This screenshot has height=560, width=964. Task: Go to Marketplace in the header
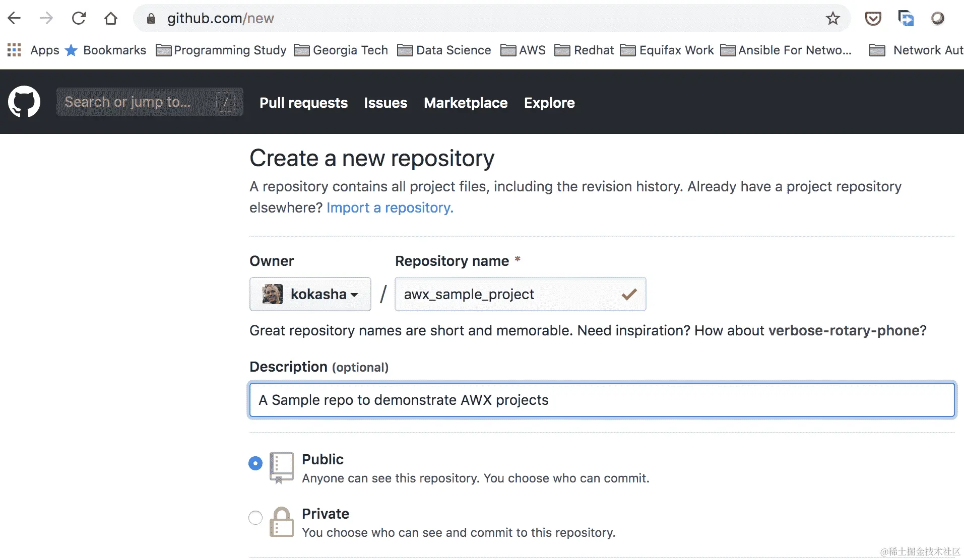(x=466, y=103)
